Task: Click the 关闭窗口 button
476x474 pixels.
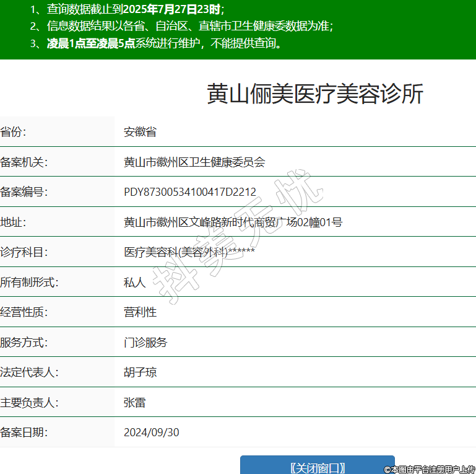Action: tap(317, 467)
